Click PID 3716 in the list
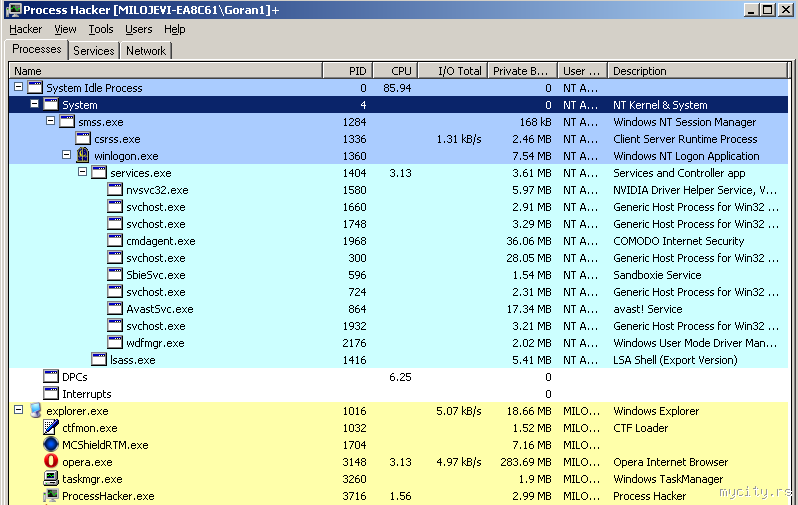 (x=354, y=496)
